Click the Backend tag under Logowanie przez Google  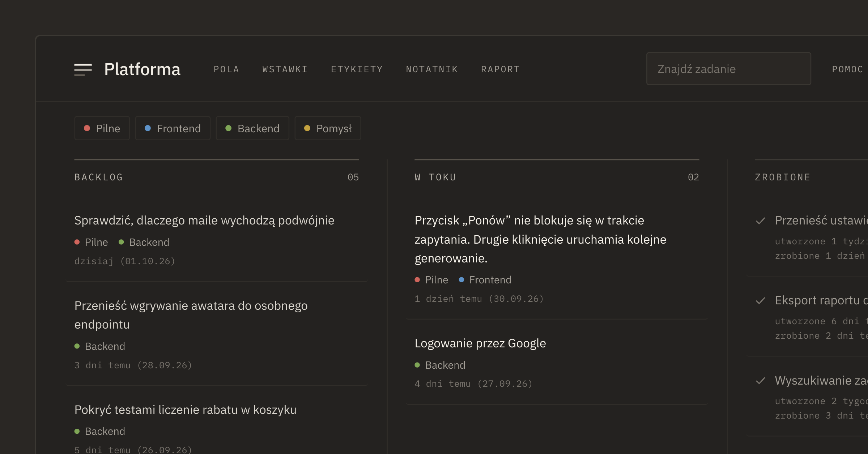(440, 365)
